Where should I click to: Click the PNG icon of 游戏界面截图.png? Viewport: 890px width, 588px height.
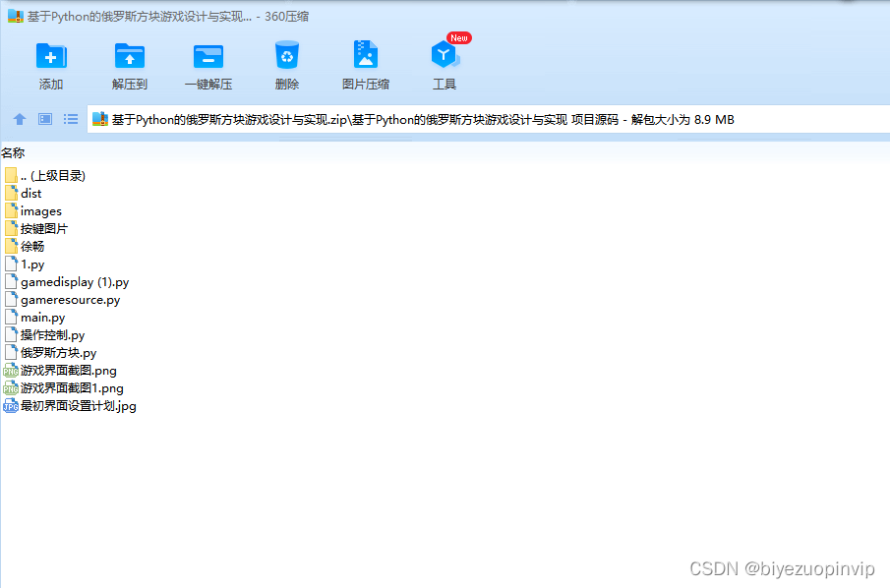pyautogui.click(x=11, y=372)
